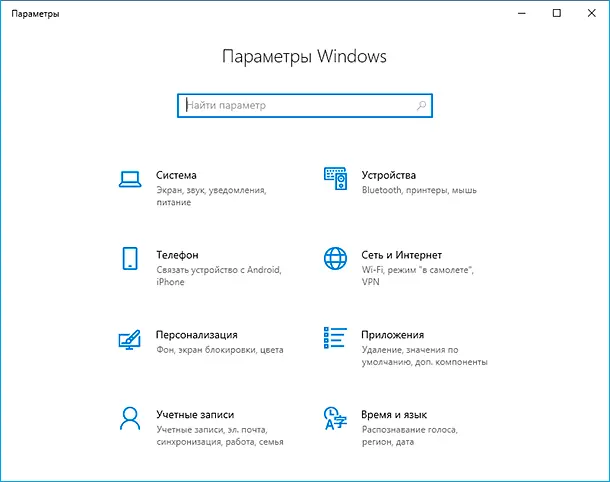
Task: Click the text Bluetooth, принтеры, мышь
Action: pos(419,190)
